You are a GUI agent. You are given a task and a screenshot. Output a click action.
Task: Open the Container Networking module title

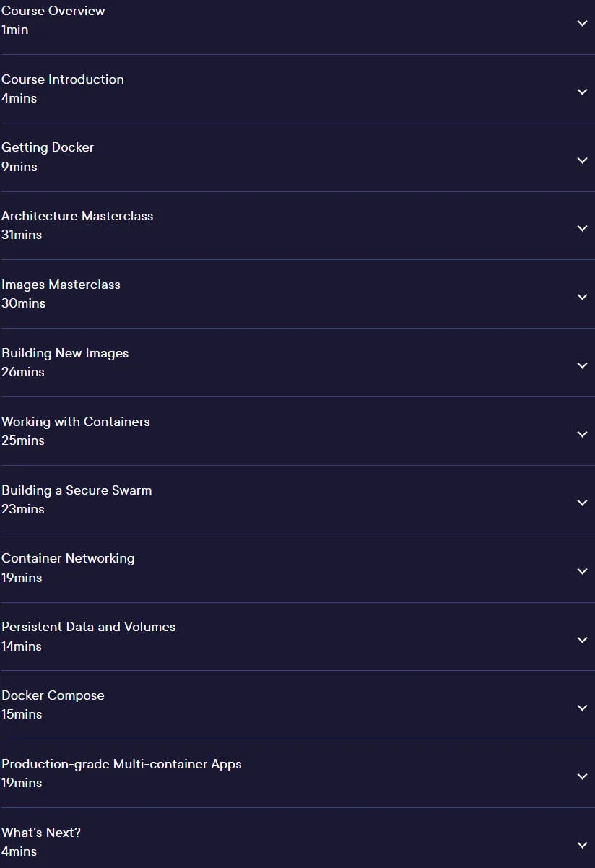pos(68,558)
